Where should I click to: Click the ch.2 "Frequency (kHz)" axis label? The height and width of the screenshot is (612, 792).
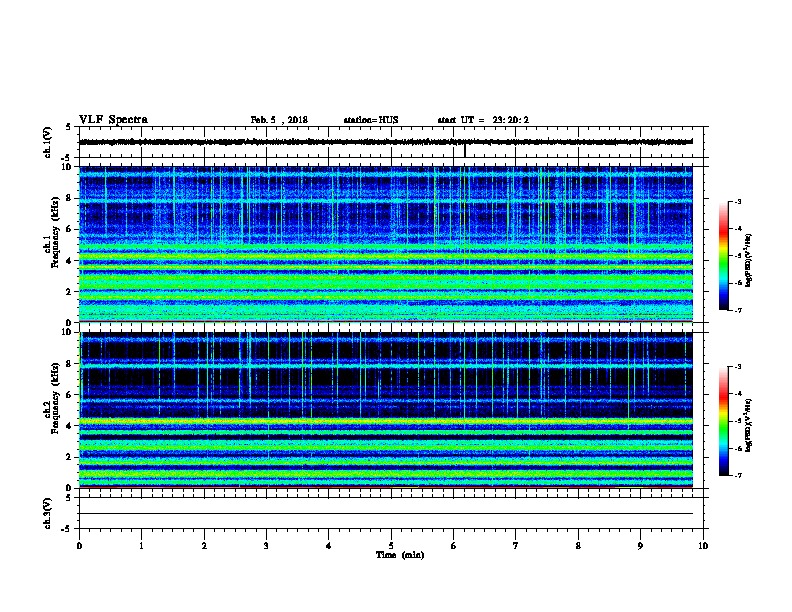click(x=55, y=398)
